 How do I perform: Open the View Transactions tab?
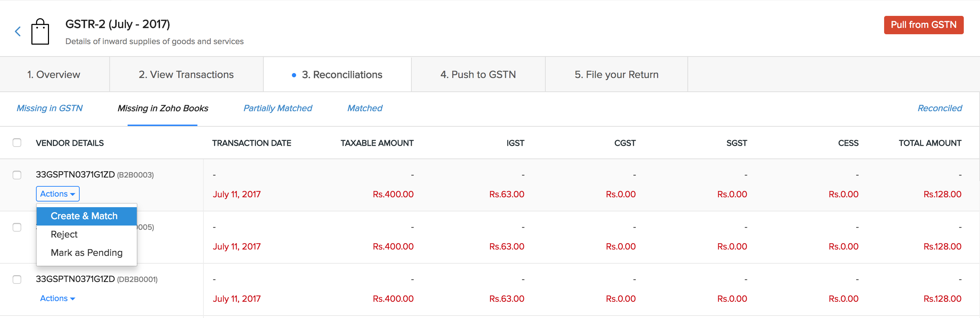186,74
